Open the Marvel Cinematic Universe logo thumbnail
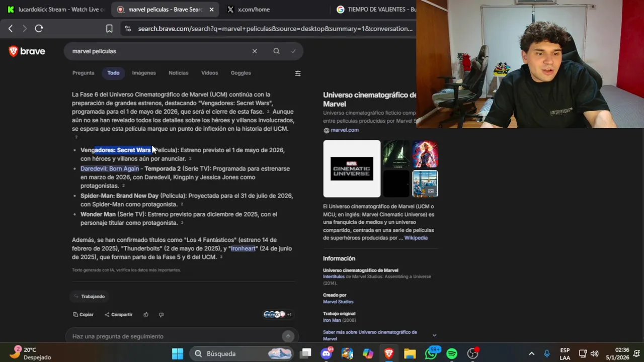The image size is (644, 362). [x=352, y=169]
